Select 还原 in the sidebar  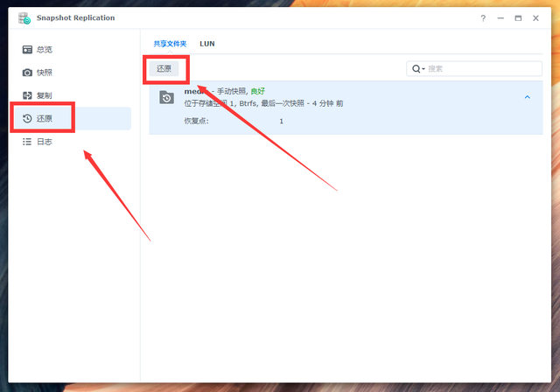coord(72,118)
